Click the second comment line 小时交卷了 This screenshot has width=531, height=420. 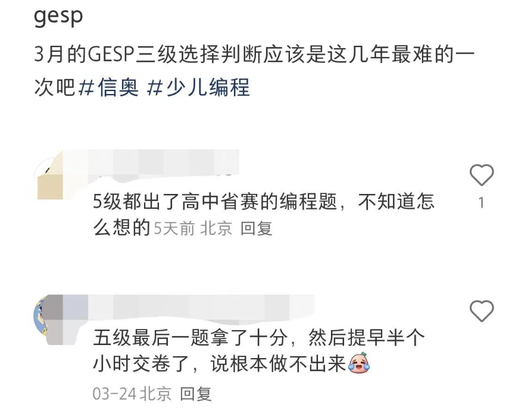pos(220,364)
